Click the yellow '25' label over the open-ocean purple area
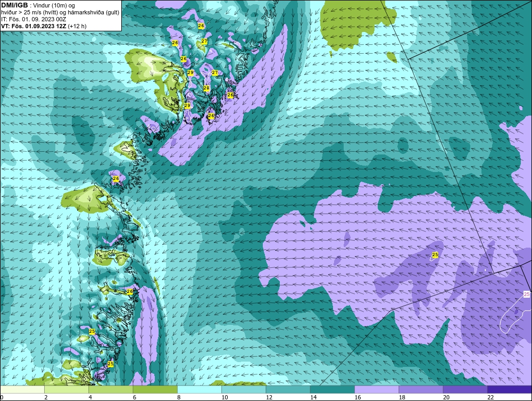The width and height of the screenshot is (532, 401). pos(435,255)
